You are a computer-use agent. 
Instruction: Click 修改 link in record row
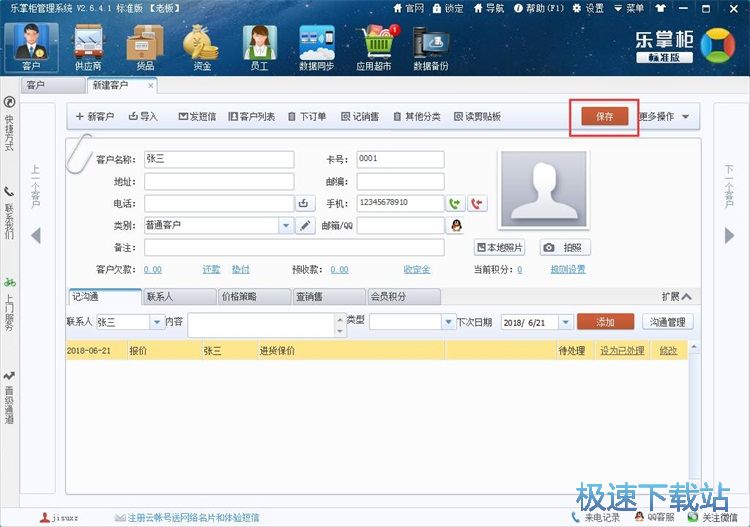click(x=668, y=351)
